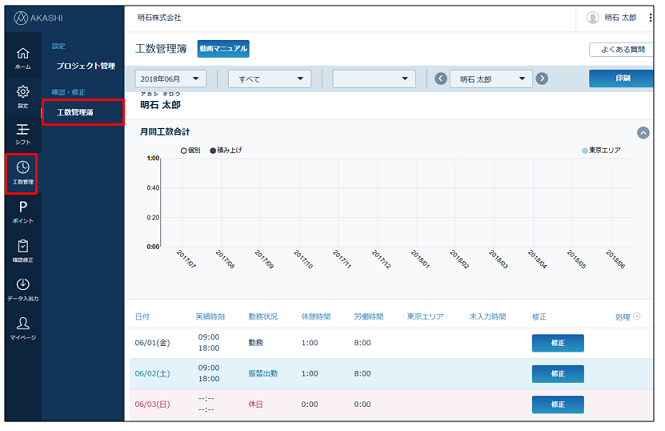The height and width of the screenshot is (431, 665).
Task: Open the Shift (シフト) sidebar icon
Action: 22,133
